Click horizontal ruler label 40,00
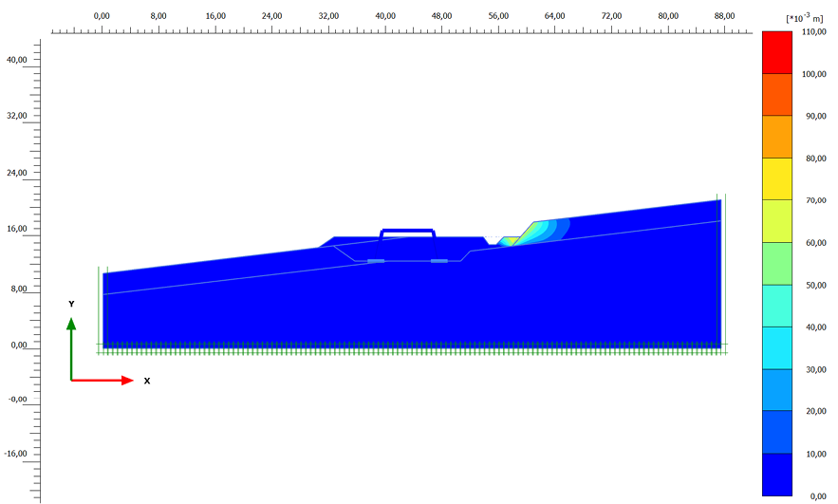This screenshot has width=838, height=504. click(385, 16)
